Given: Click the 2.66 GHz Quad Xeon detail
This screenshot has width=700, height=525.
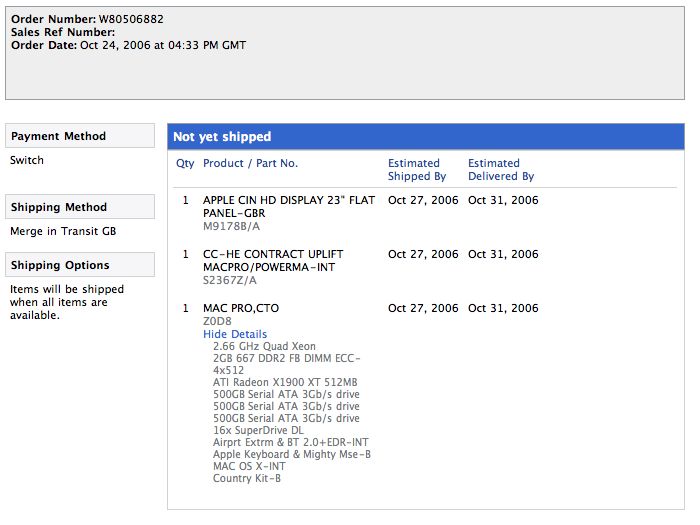Looking at the screenshot, I should (x=264, y=346).
